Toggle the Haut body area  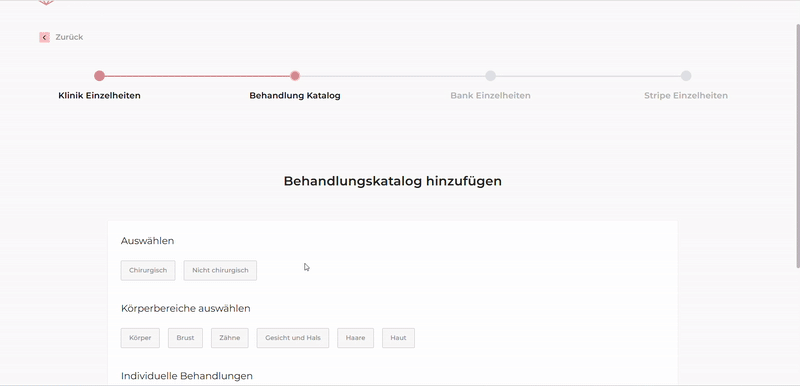pos(398,338)
